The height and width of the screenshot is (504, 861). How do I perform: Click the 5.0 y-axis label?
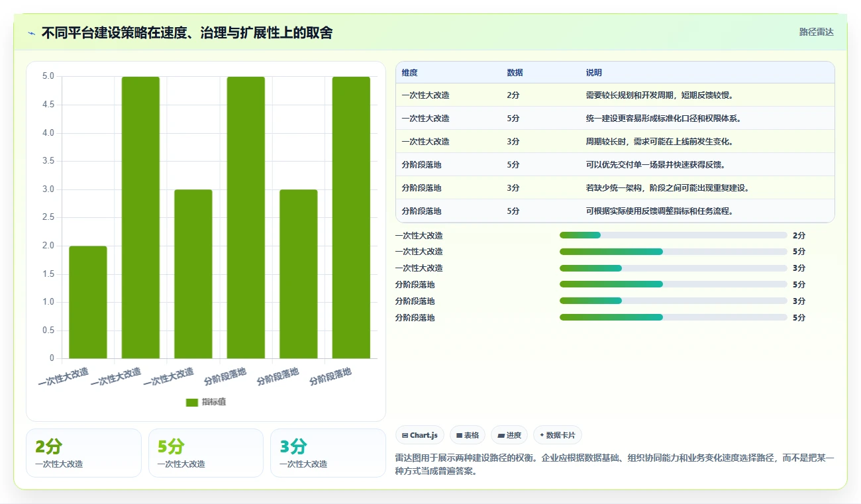click(48, 76)
